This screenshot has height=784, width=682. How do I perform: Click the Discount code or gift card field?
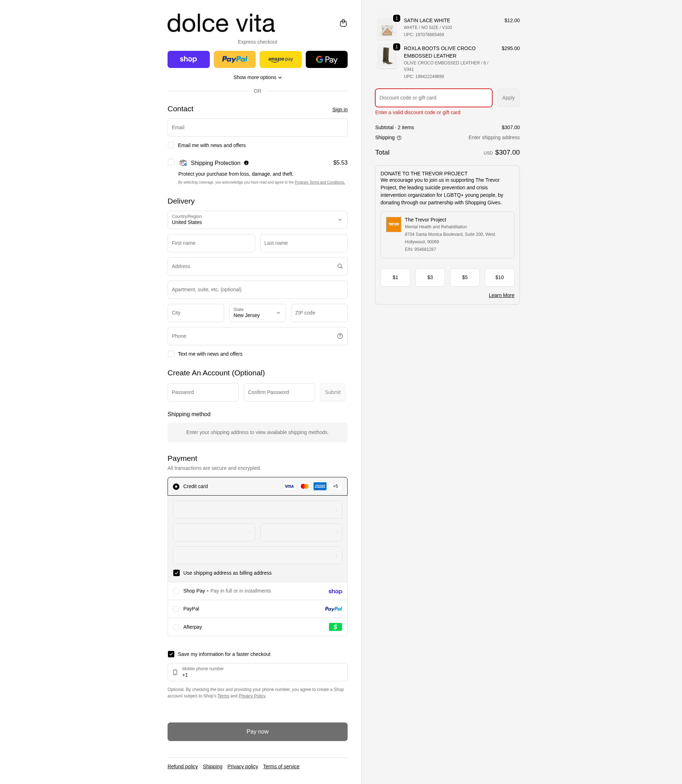[x=434, y=98]
